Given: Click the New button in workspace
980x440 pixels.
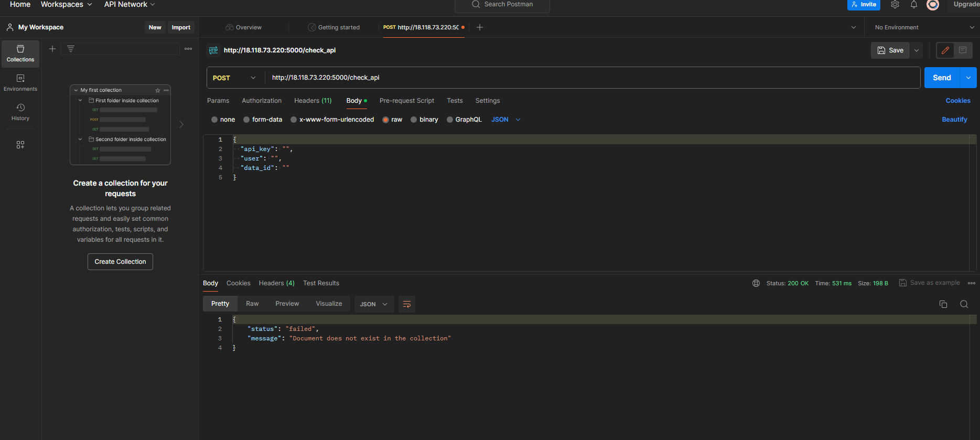Looking at the screenshot, I should point(155,27).
